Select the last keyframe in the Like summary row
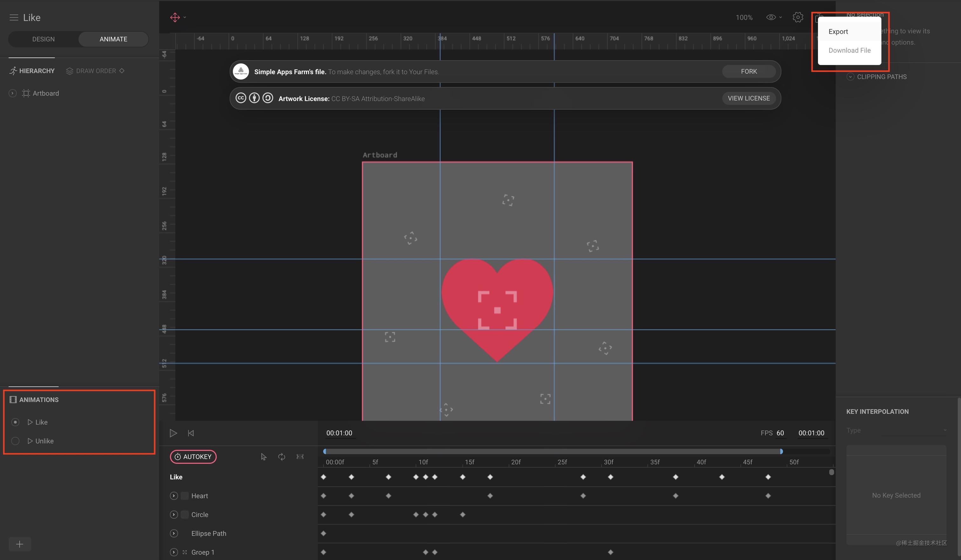Screen dimensions: 961x560 [x=768, y=477]
